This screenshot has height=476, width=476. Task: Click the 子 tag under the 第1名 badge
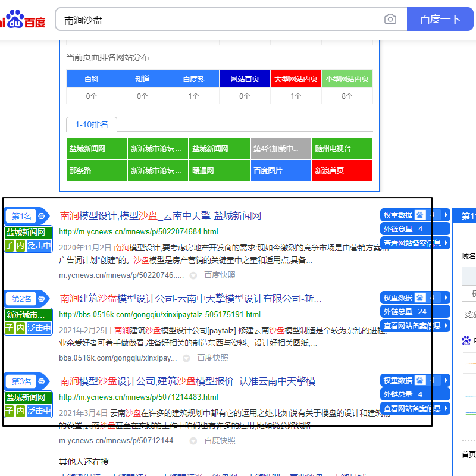pos(10,245)
